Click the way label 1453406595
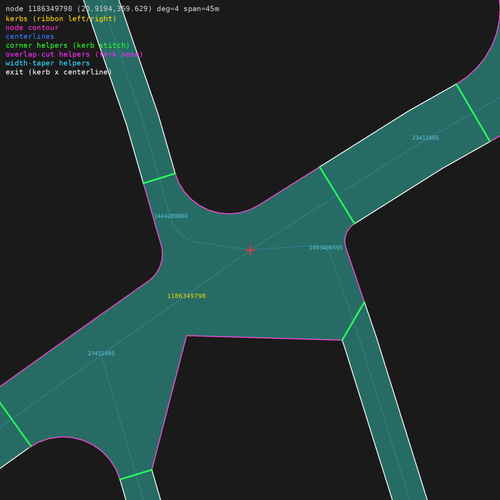 [326, 248]
